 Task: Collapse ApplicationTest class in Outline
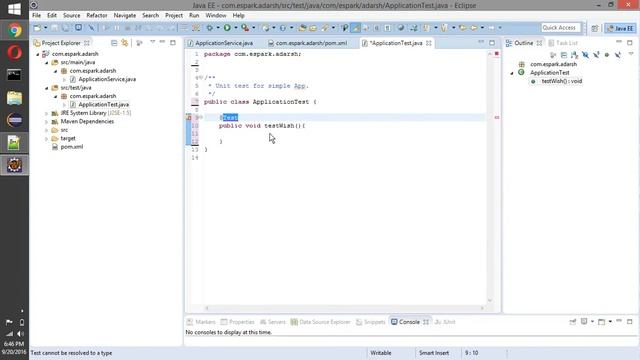(x=512, y=73)
